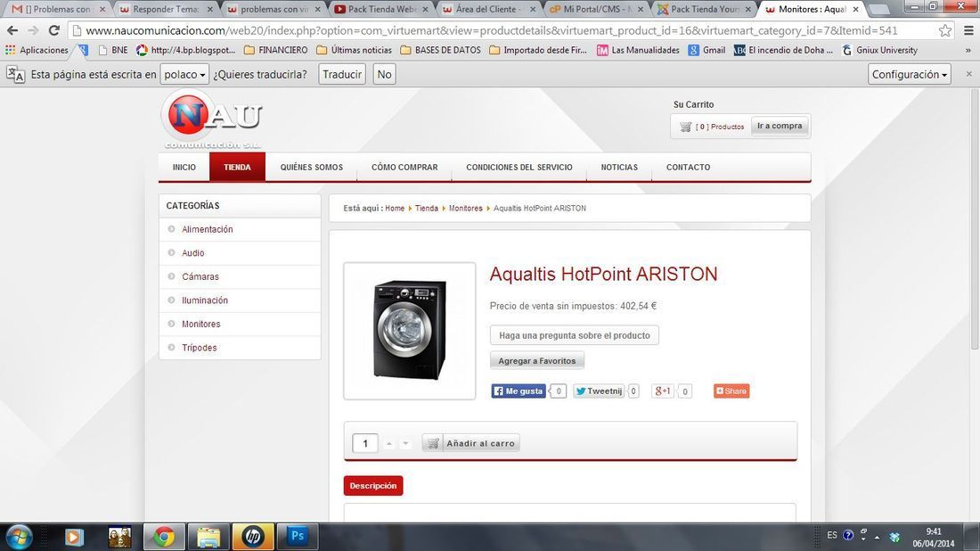
Task: Open the HP taskbar icon
Action: click(252, 537)
